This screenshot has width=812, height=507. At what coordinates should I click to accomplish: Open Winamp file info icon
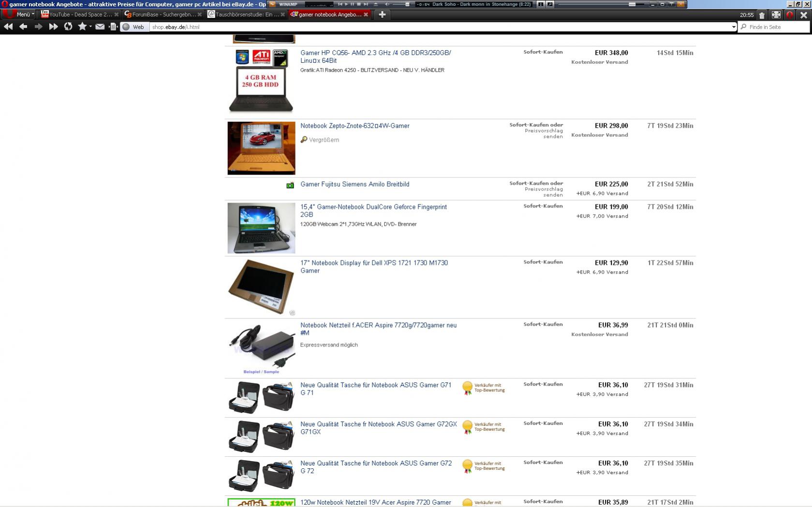click(541, 4)
